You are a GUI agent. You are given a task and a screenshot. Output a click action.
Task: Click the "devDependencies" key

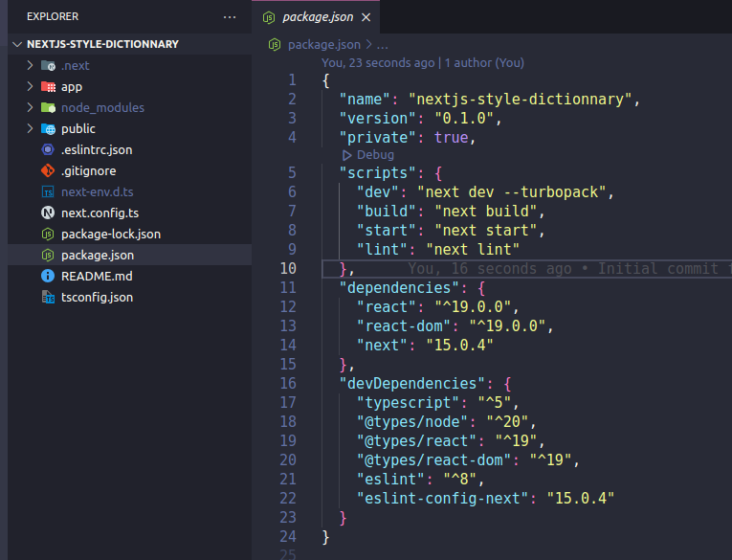(x=412, y=384)
